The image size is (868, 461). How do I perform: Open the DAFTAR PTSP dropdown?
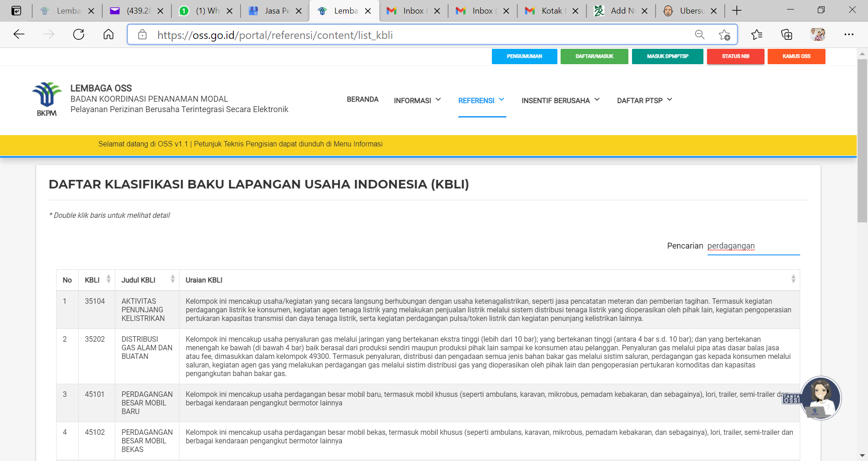pos(644,100)
